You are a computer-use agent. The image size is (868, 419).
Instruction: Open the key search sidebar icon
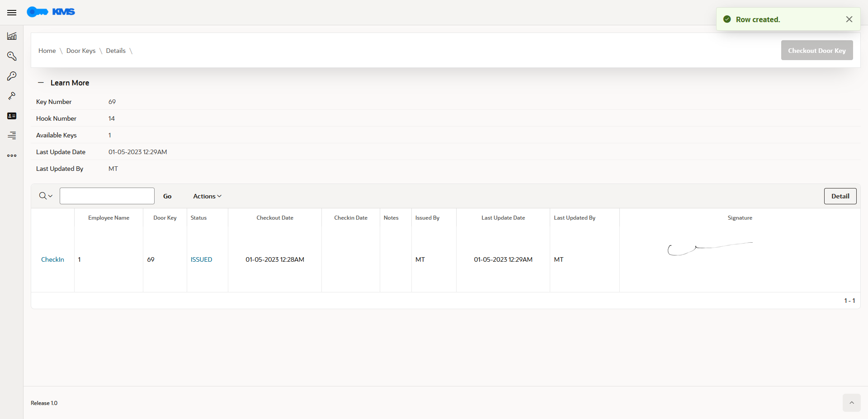point(12,56)
